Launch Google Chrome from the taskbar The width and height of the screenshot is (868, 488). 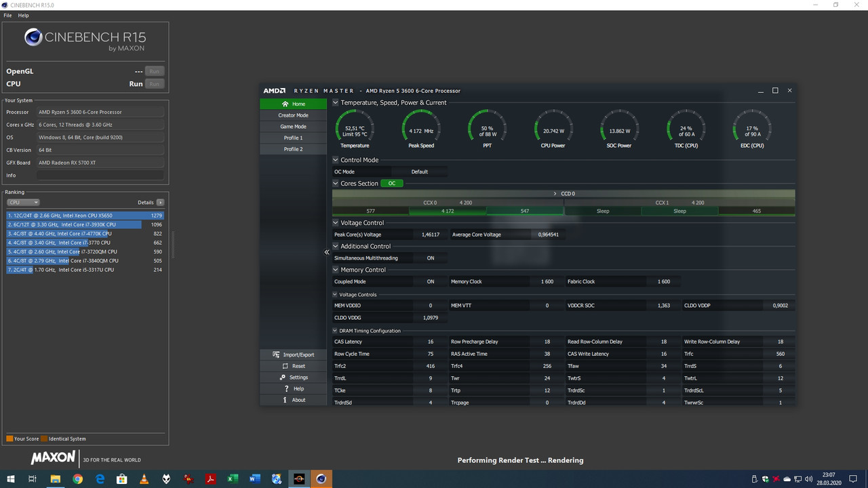[77, 479]
